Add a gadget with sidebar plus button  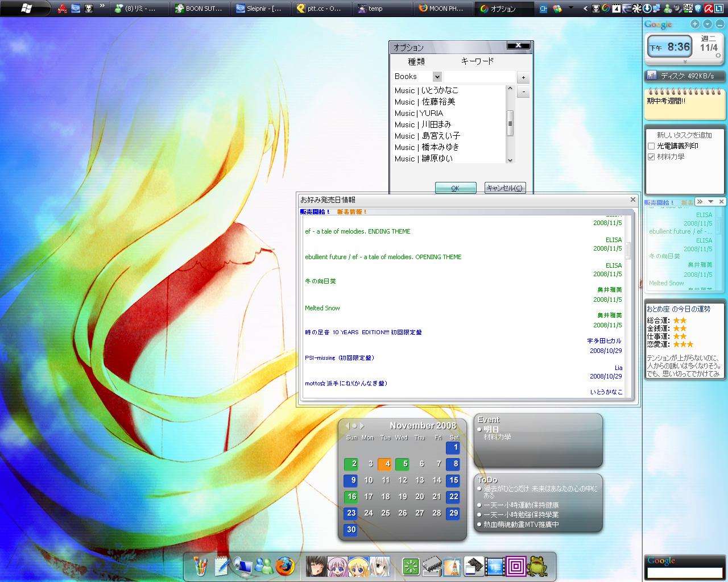pyautogui.click(x=695, y=24)
